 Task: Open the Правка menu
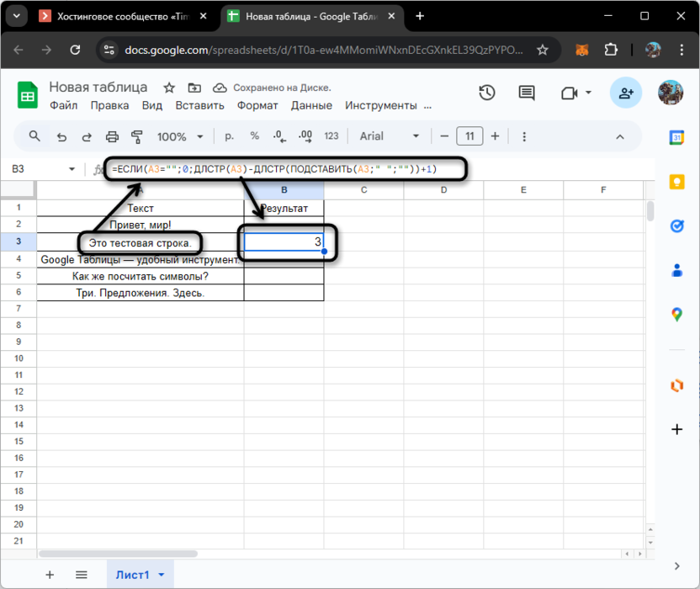pyautogui.click(x=110, y=105)
